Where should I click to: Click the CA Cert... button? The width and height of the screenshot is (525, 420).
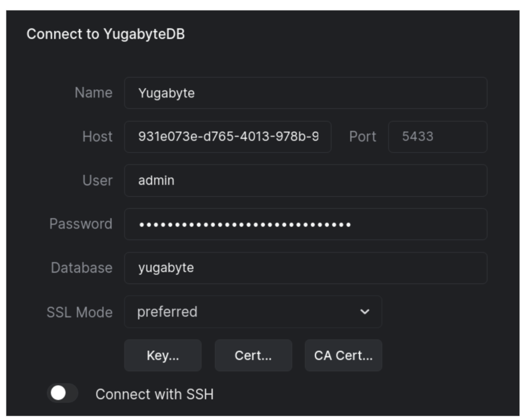pyautogui.click(x=343, y=355)
